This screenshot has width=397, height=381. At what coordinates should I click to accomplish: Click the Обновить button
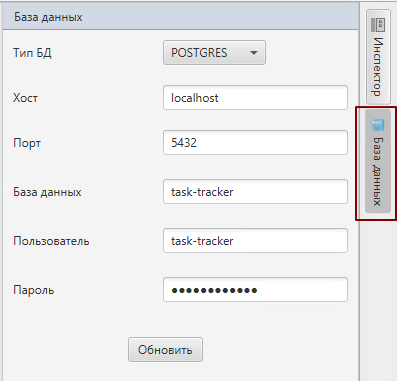(165, 350)
